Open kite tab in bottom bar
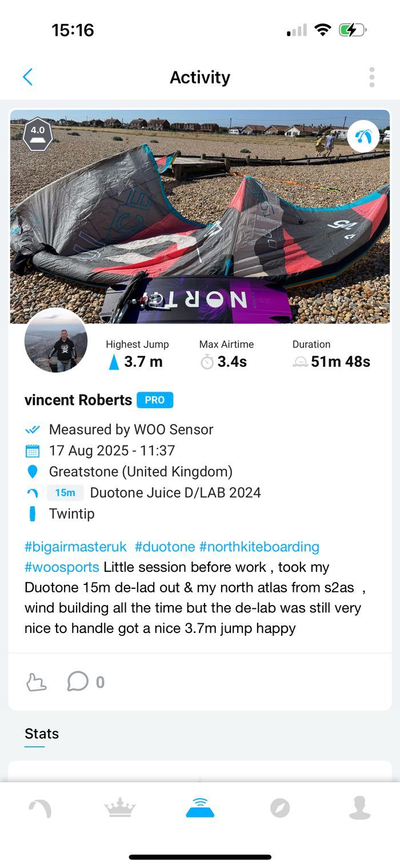Screen dimensions: 400x868 [40, 809]
